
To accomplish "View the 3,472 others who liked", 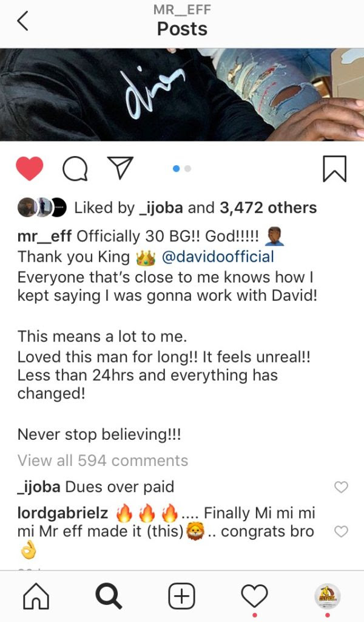I will (x=268, y=208).
